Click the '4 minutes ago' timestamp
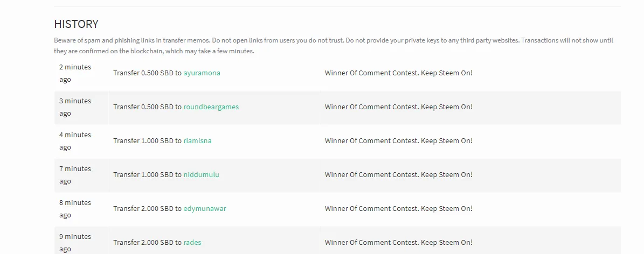Screen dimensions: 644x254 pos(75,141)
